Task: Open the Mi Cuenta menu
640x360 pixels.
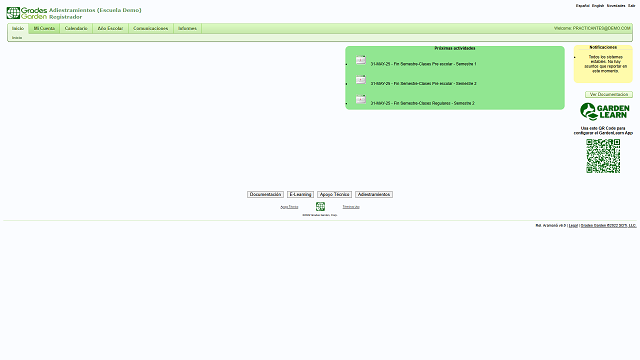Action: pos(44,29)
